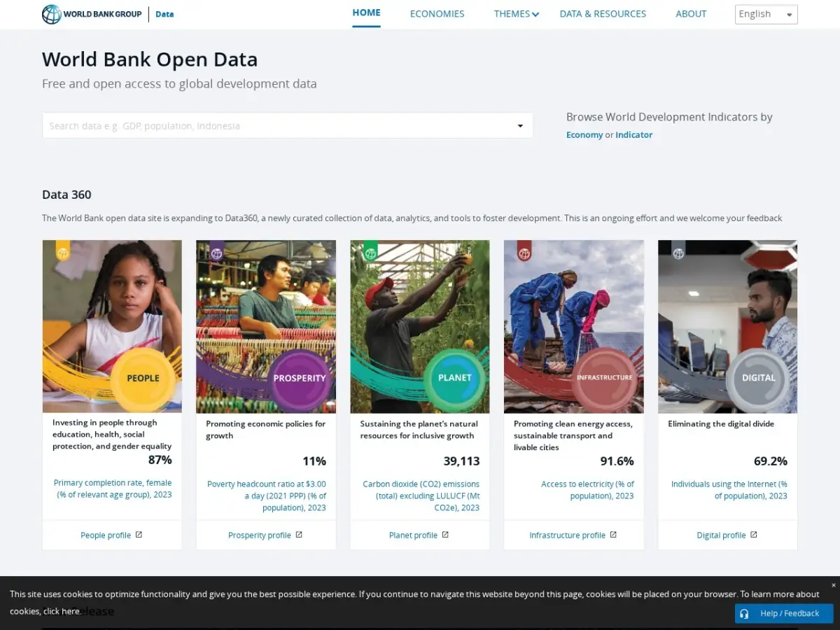
Task: Open external link icon beside Infrastructure profile
Action: click(x=613, y=535)
